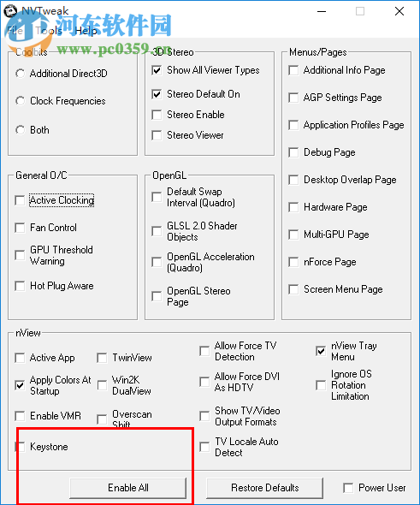420x505 pixels.
Task: Tick the Multi-GPU Page checkbox
Action: (x=293, y=235)
